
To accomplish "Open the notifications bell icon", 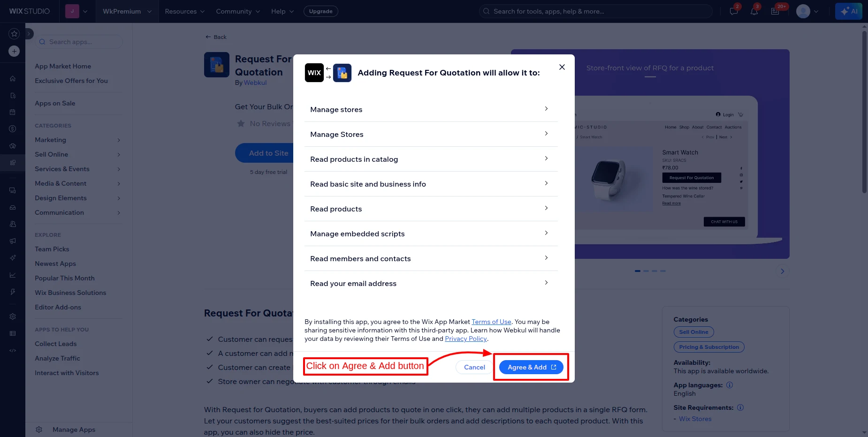I will tap(754, 11).
